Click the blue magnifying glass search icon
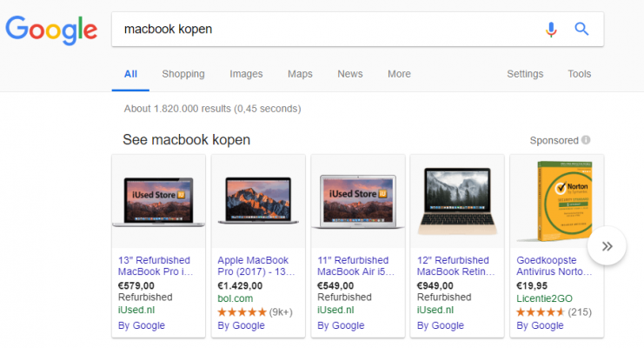This screenshot has width=644, height=348. pos(581,29)
